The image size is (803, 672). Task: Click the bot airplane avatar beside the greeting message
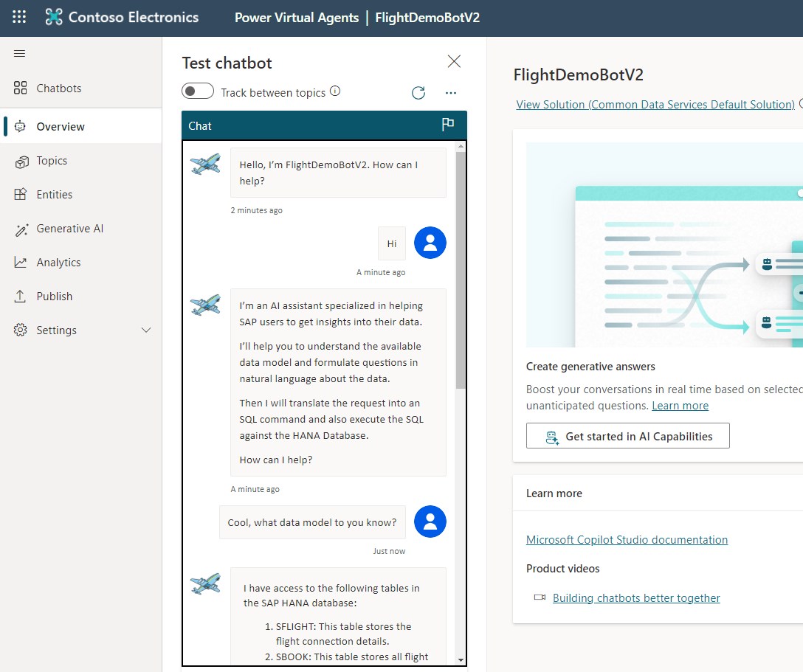click(205, 164)
